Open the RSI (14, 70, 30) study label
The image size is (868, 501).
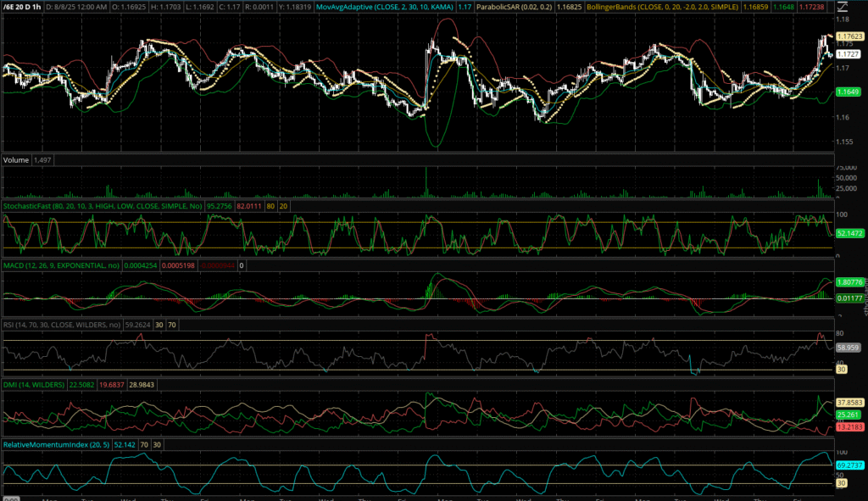click(61, 325)
